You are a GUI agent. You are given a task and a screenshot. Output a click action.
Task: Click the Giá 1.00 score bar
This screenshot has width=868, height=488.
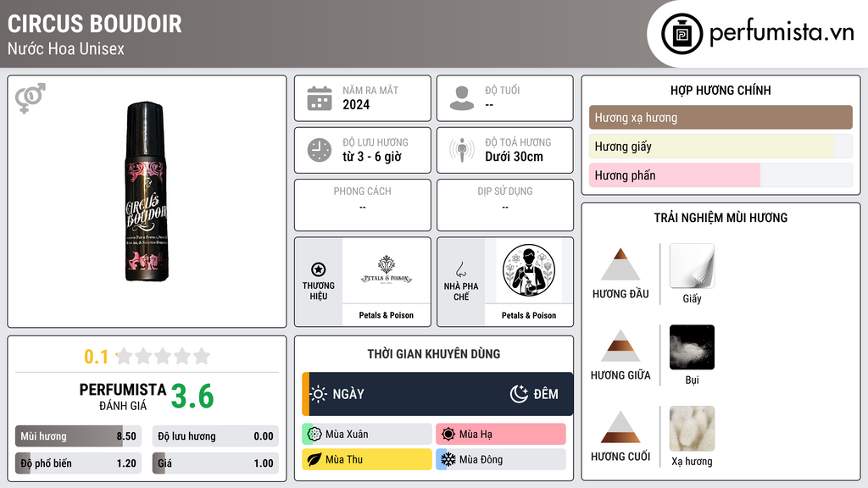(x=215, y=463)
